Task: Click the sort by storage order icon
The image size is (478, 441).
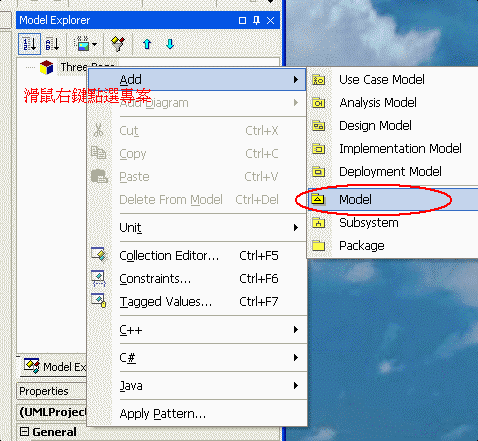Action: (29, 44)
